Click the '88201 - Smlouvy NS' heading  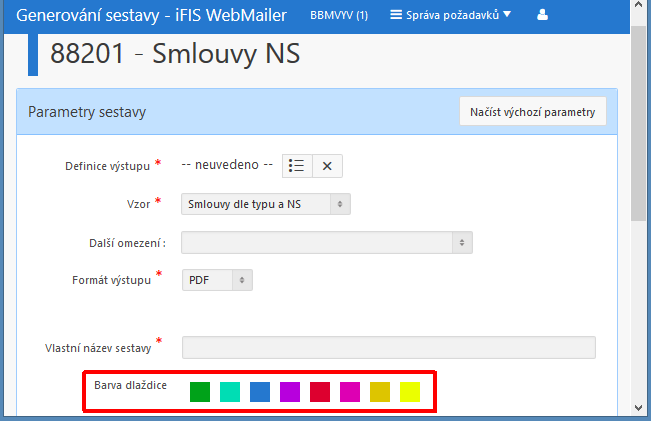point(175,54)
